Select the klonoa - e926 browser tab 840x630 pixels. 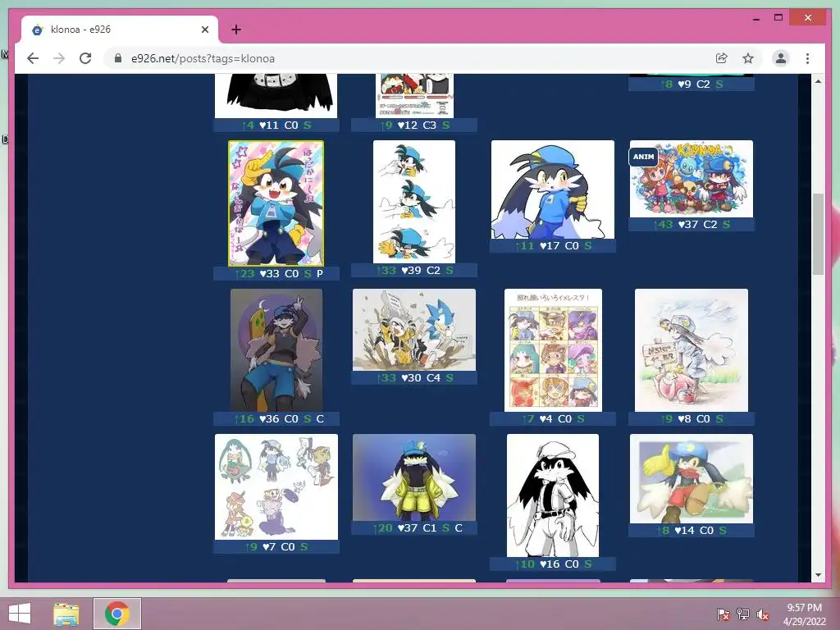[120, 30]
